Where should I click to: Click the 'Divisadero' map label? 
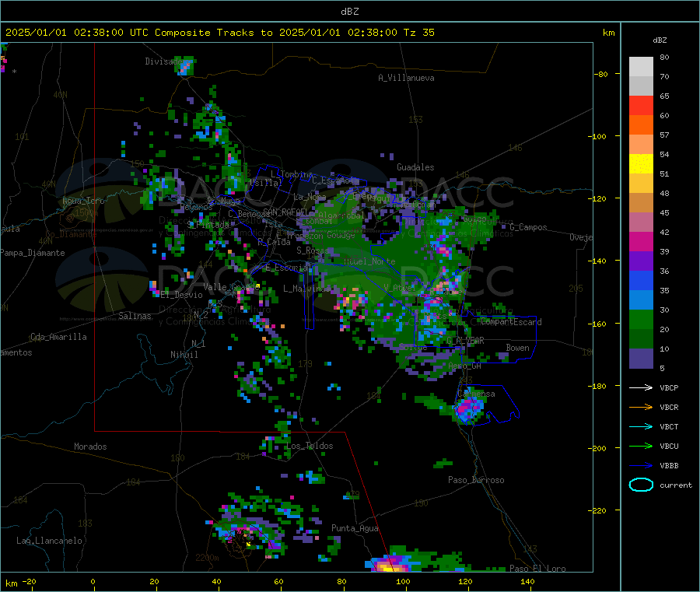164,61
